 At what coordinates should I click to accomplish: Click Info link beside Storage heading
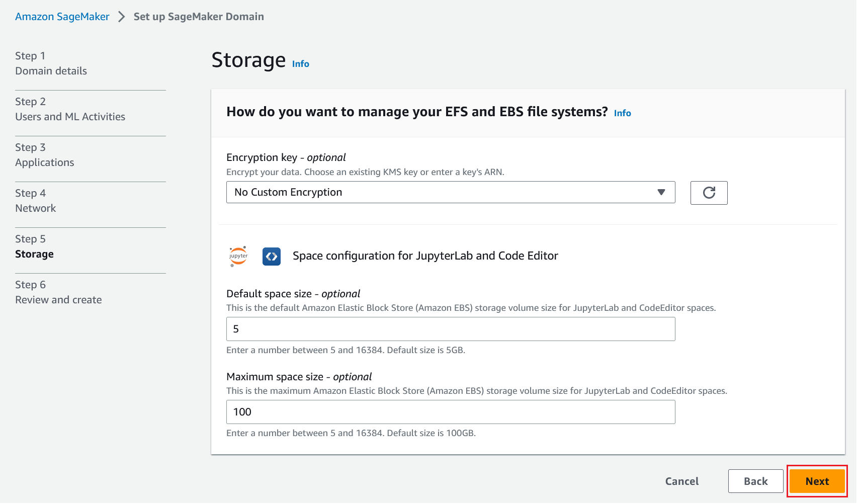(x=300, y=64)
